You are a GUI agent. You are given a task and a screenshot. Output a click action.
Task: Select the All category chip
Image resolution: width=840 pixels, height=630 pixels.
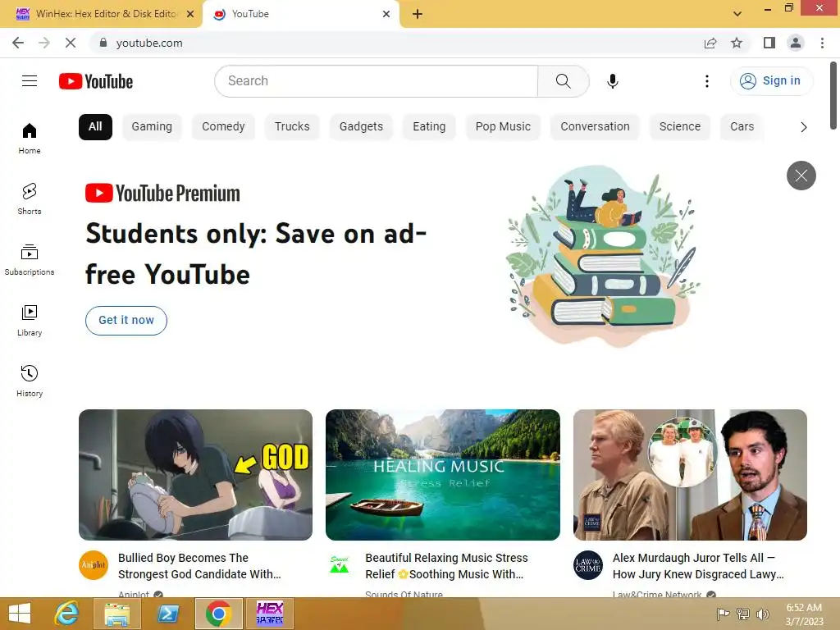tap(95, 127)
